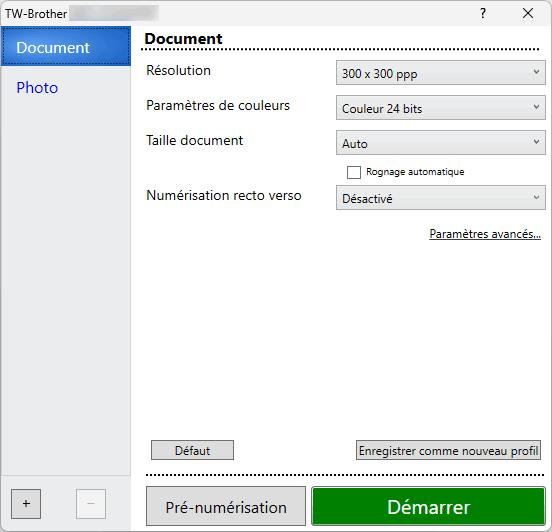
Task: Click Enregistrer comme nouveau profil
Action: click(x=448, y=450)
